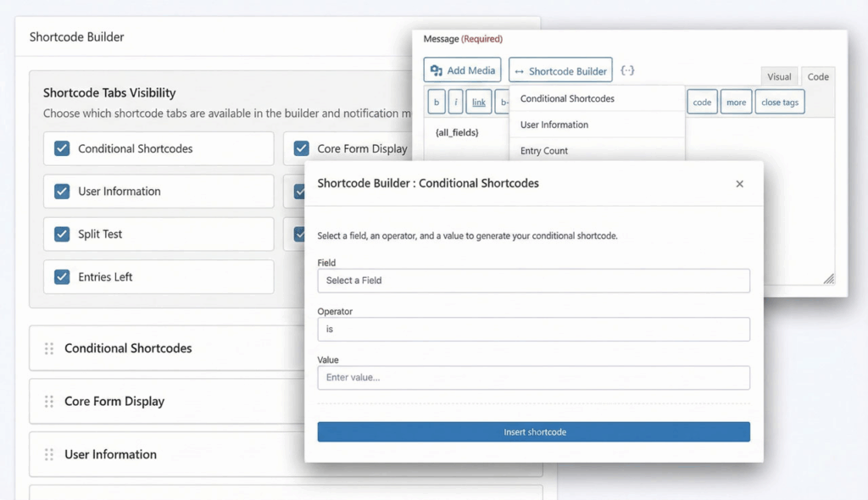Screen dimensions: 868x500
Task: Click the italic 'i' toolbar button
Action: point(456,103)
